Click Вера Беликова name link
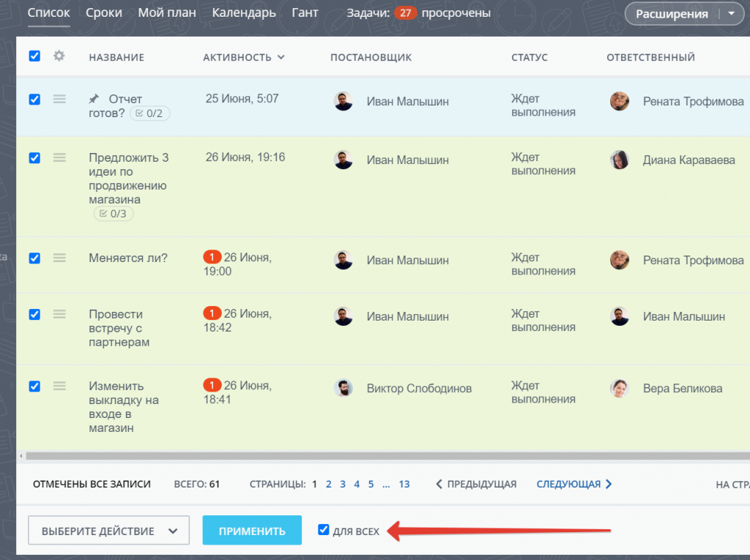750x560 pixels. 683,388
